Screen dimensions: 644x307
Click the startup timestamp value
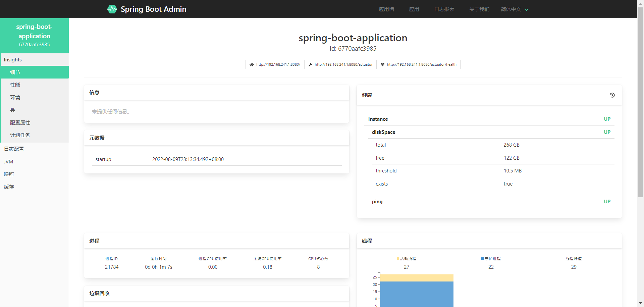coord(188,159)
